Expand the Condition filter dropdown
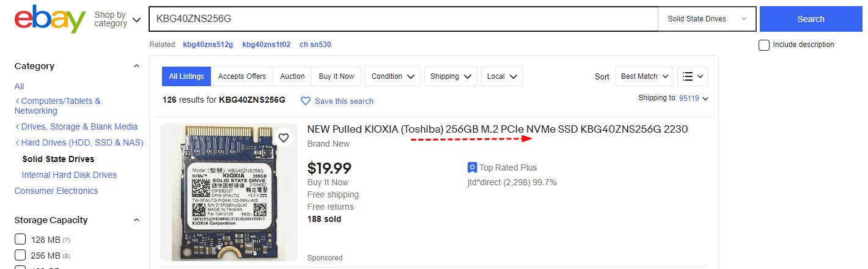This screenshot has width=868, height=269. tap(392, 76)
